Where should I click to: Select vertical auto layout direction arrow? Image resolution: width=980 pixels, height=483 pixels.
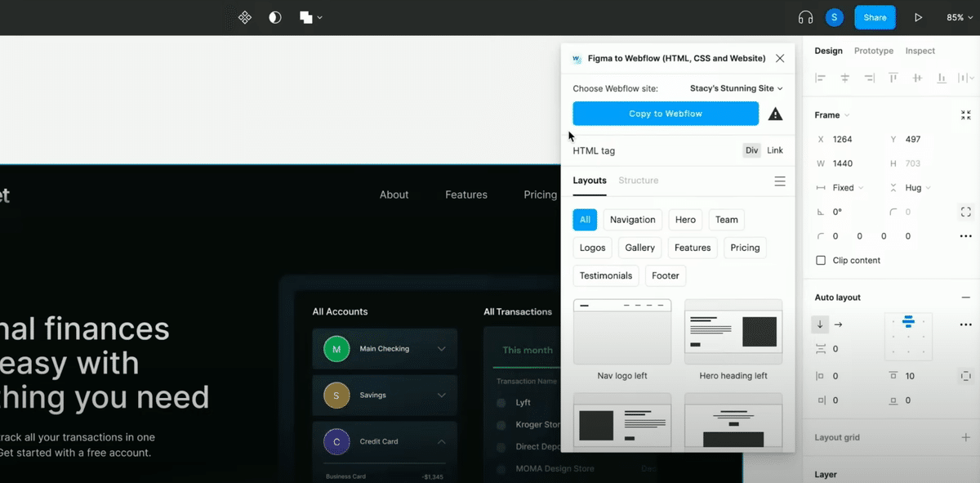tap(821, 324)
